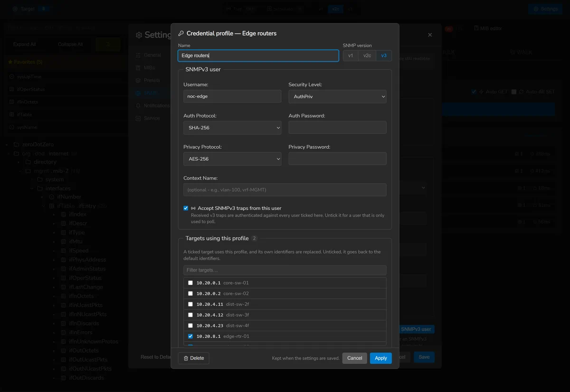Click Collapse All in the MIB tree panel
The image size is (570, 392).
point(70,44)
